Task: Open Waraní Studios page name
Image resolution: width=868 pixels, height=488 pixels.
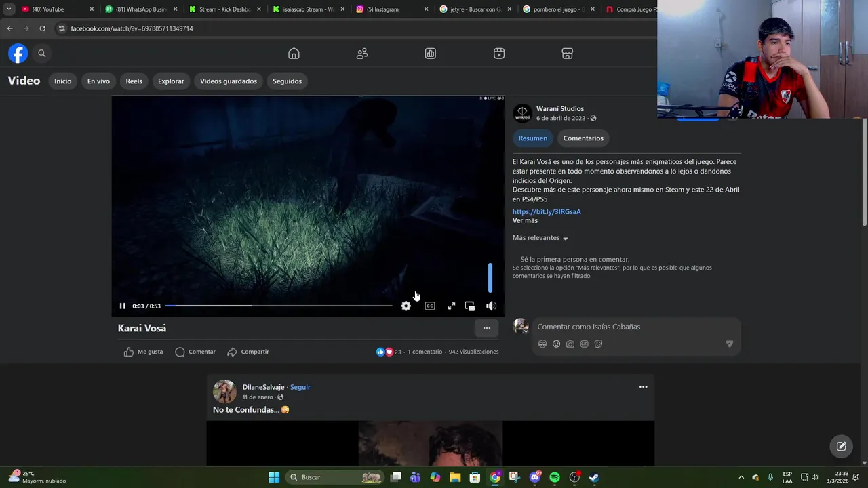Action: [560, 108]
